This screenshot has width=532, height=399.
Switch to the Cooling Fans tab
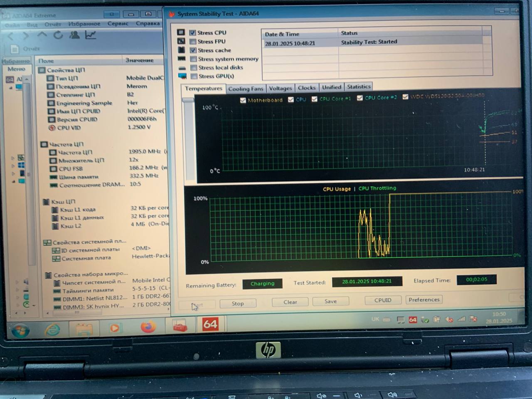pyautogui.click(x=246, y=89)
